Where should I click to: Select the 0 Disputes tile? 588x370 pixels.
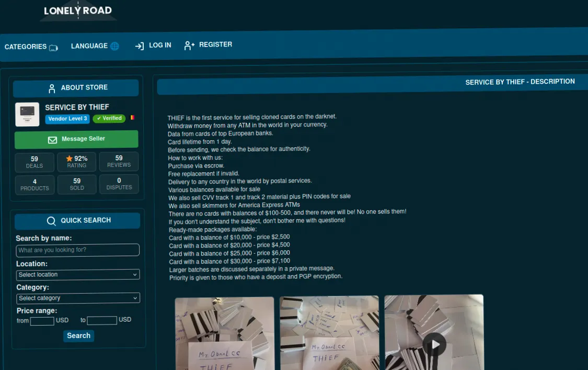pyautogui.click(x=119, y=184)
